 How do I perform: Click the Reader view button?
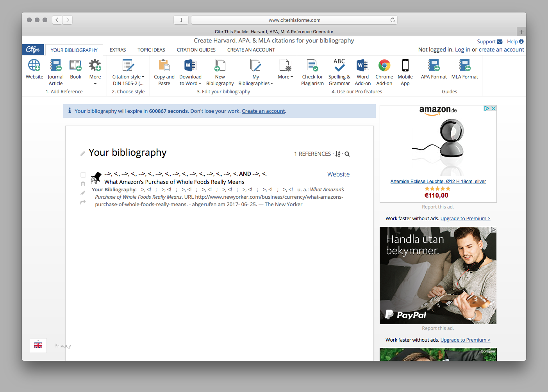(x=181, y=20)
